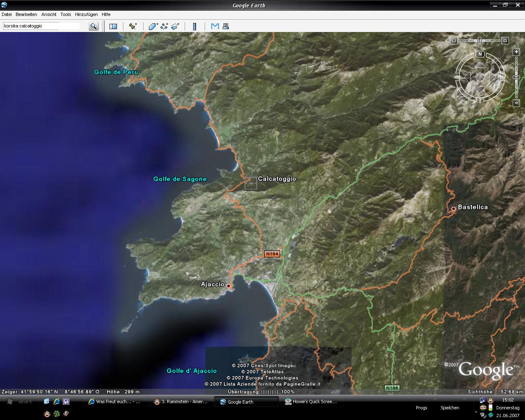Click tilt-down icon right of tilt slider
Screen dimensions: 525x420
click(505, 41)
